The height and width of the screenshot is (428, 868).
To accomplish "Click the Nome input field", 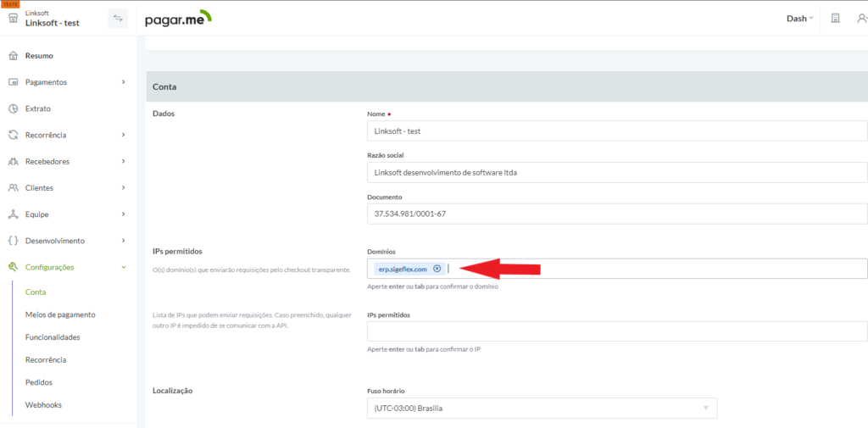I will click(617, 131).
